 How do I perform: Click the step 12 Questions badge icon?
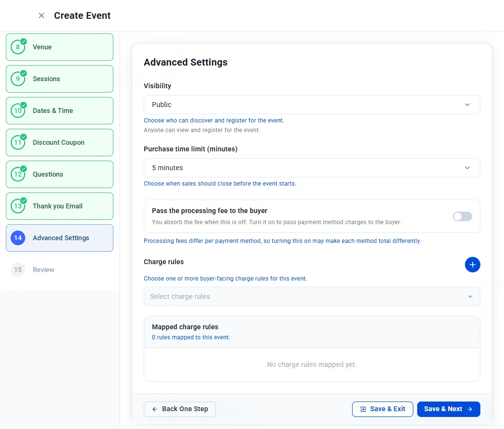click(x=18, y=174)
